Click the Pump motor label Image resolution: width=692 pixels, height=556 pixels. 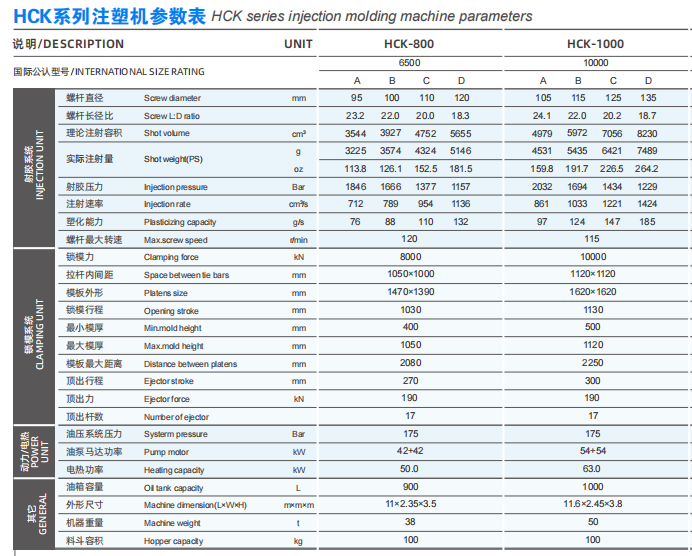[166, 452]
